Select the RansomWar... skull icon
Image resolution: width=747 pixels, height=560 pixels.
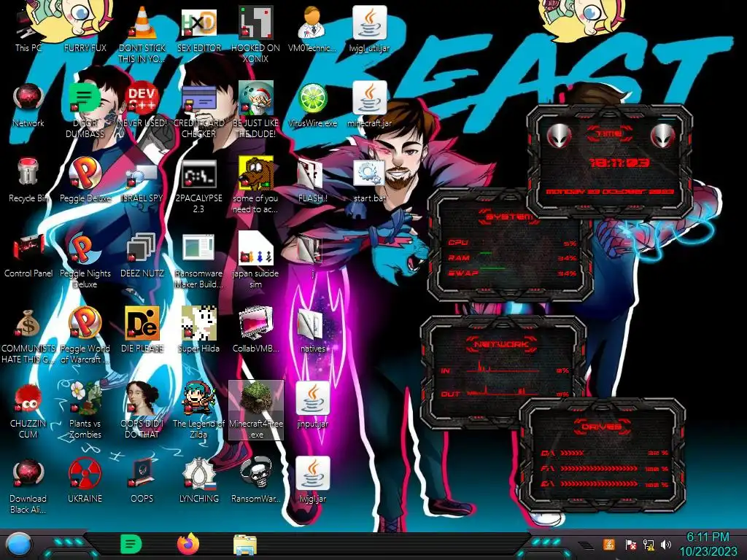point(255,481)
